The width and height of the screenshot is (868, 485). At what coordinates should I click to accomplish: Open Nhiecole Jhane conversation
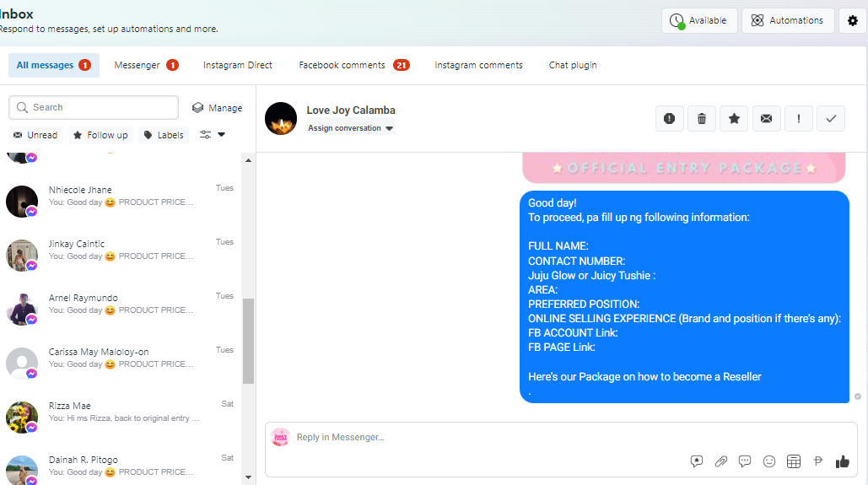click(x=121, y=202)
